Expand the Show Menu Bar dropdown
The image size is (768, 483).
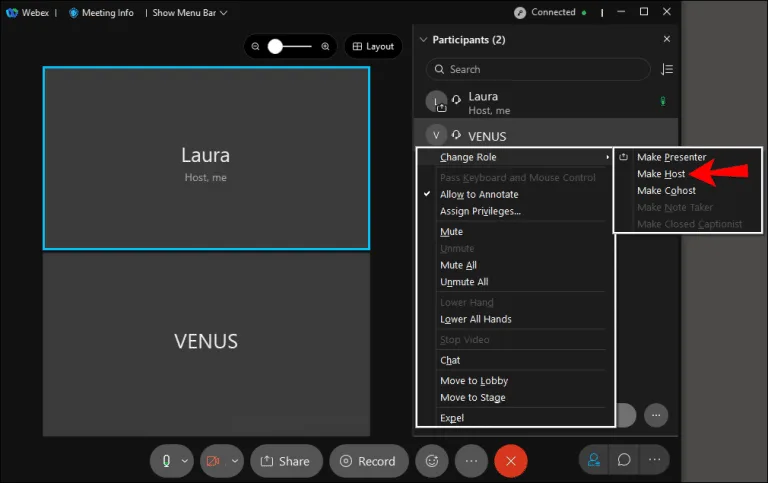pos(190,13)
